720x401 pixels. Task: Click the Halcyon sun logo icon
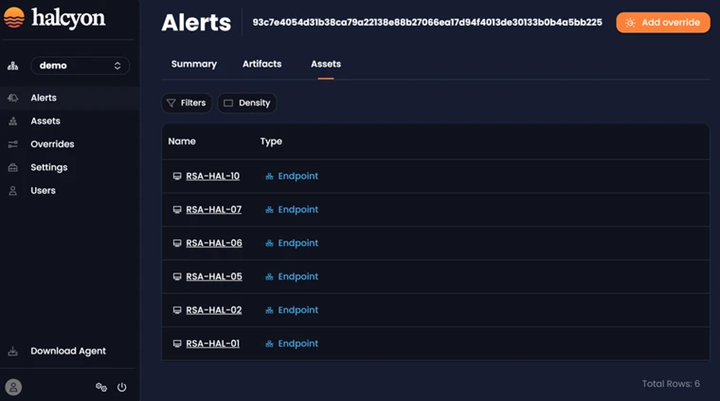(x=14, y=18)
